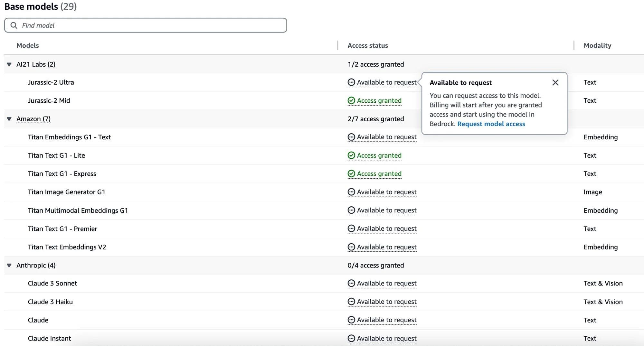
Task: Click the request icon for Titan Multimodal Embeddings G1
Action: point(351,210)
